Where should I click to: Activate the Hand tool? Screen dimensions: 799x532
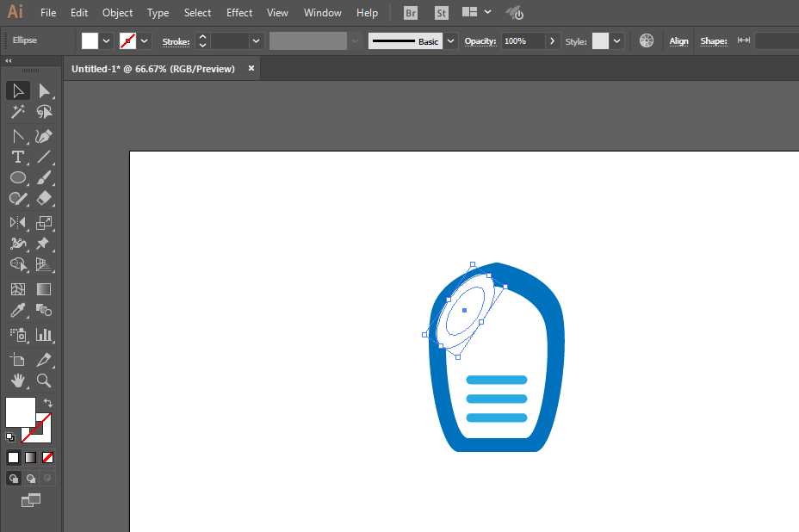point(18,381)
